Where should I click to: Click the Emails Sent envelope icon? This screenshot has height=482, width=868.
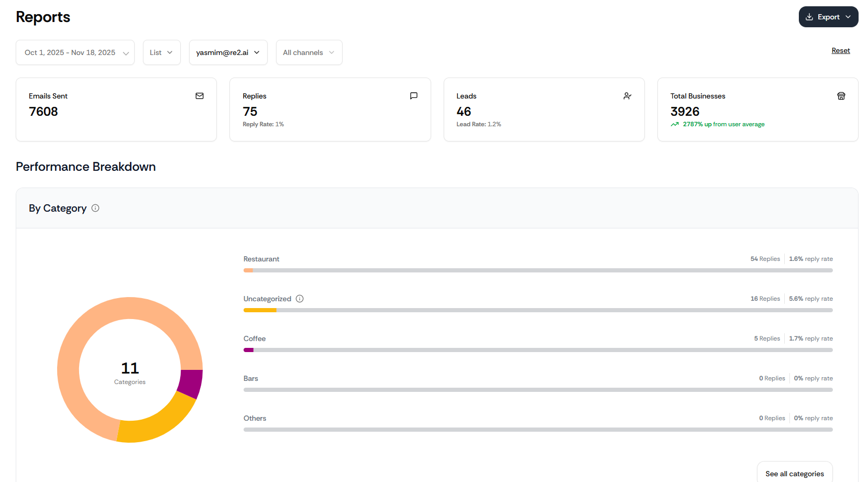tap(200, 96)
